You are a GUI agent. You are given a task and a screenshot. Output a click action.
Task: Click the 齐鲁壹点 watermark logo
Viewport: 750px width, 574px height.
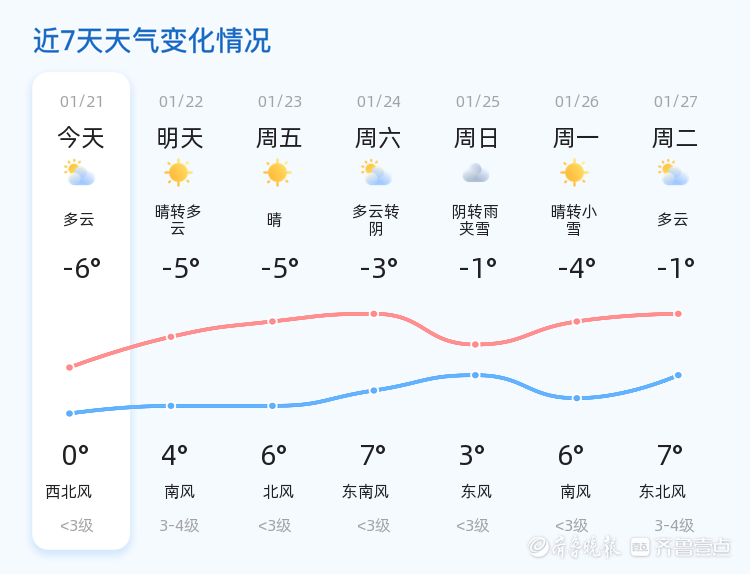pos(694,546)
